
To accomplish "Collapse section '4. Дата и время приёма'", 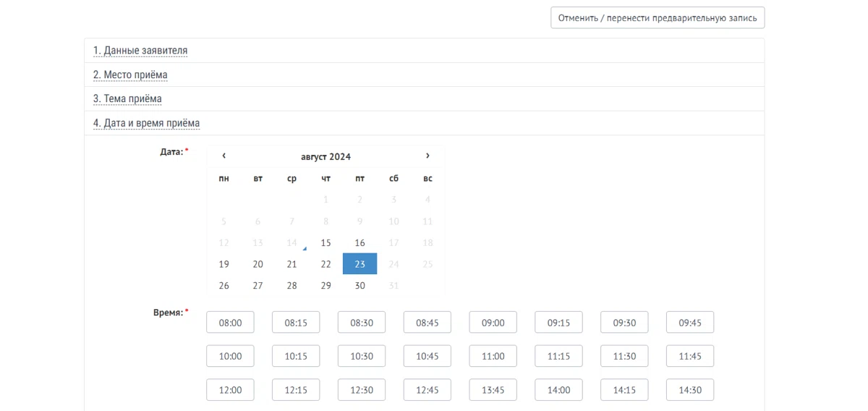I will (146, 123).
